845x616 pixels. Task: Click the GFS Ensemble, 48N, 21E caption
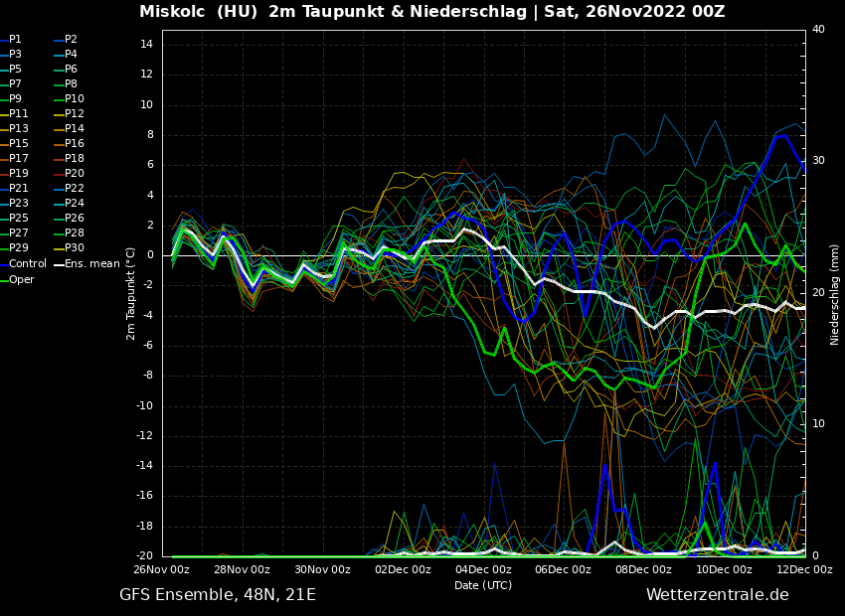(x=218, y=595)
